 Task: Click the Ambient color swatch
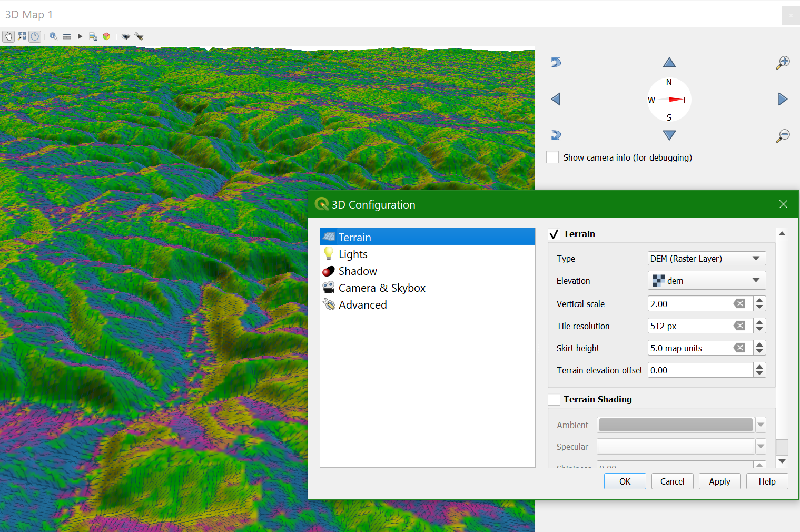676,425
